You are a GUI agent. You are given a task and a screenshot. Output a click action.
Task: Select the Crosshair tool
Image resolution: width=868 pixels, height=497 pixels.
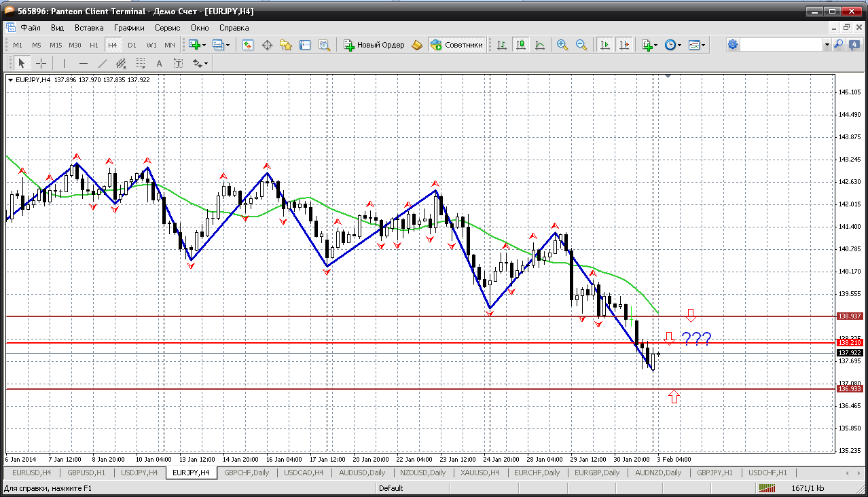(41, 63)
